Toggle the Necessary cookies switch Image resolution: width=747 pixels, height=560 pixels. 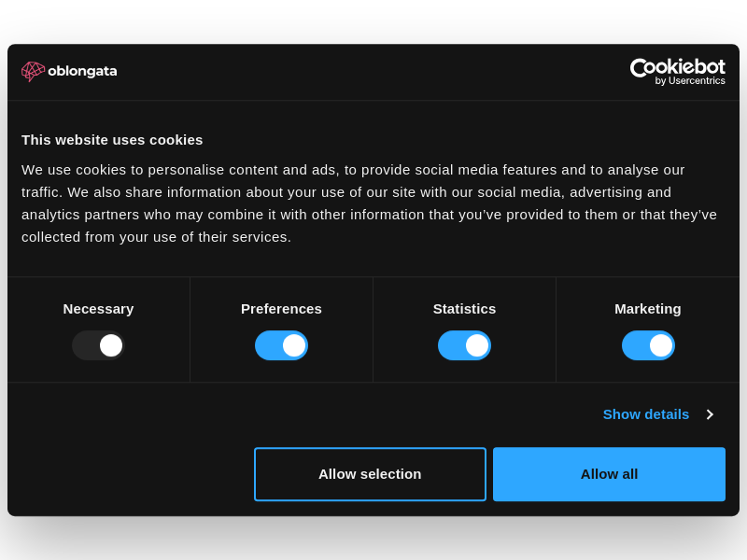[x=98, y=345]
